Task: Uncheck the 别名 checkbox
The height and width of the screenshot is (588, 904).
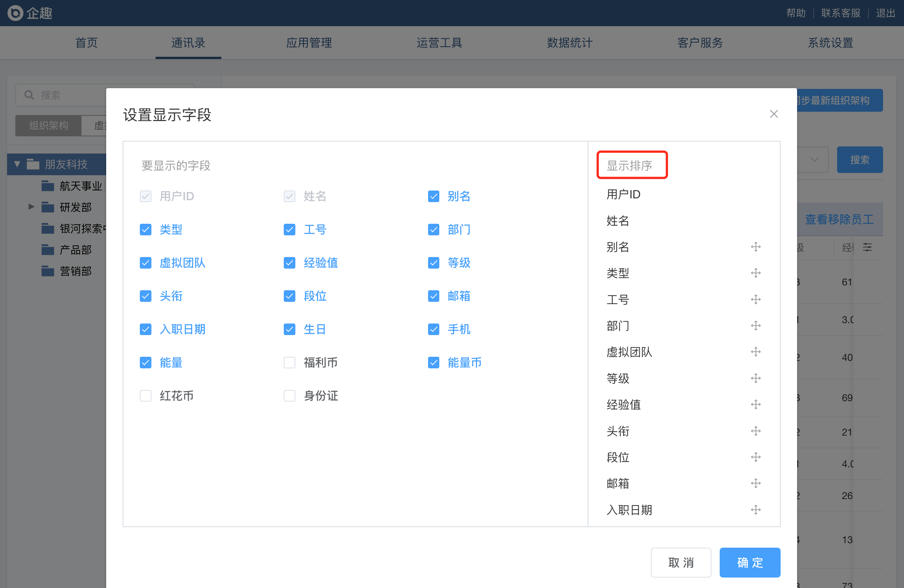Action: tap(433, 196)
